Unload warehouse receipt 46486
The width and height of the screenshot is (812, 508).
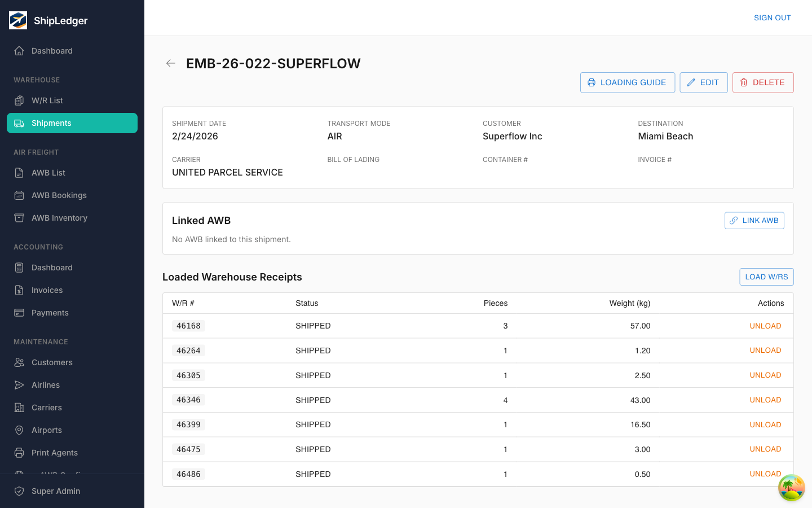(765, 474)
